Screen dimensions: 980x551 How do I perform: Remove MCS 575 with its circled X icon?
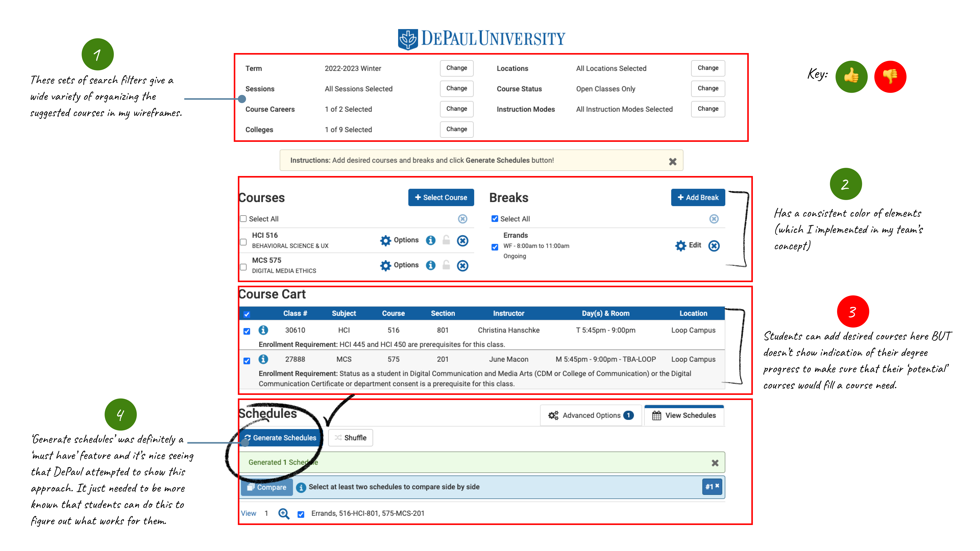tap(463, 266)
